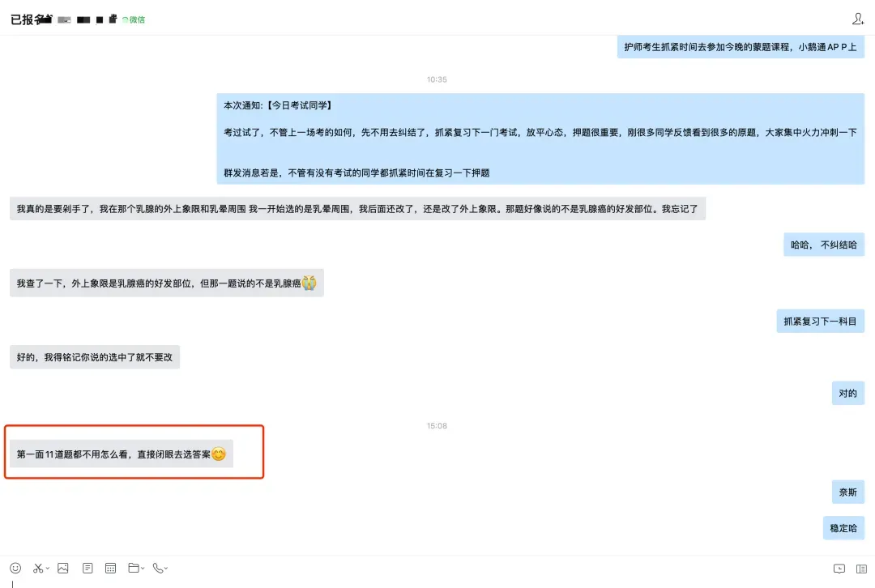Viewport: 875px width, 588px height.
Task: Click the '本次通知' announcement message bubble
Action: pos(540,139)
